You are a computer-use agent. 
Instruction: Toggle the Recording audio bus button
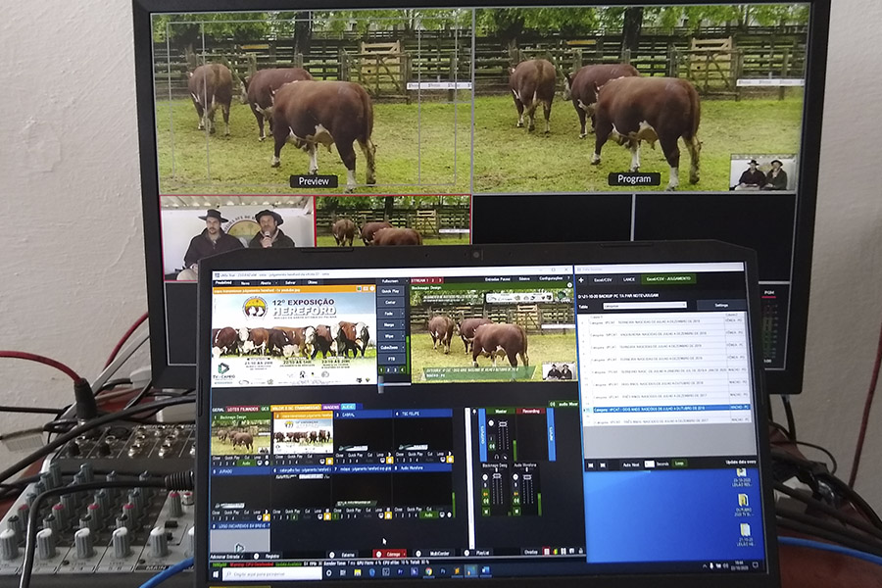pos(532,410)
